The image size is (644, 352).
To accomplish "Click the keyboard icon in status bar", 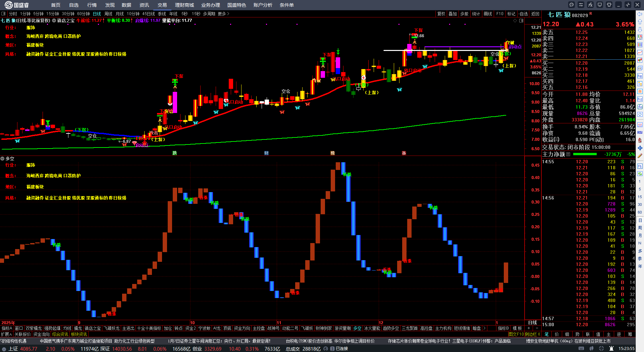I will tap(581, 349).
